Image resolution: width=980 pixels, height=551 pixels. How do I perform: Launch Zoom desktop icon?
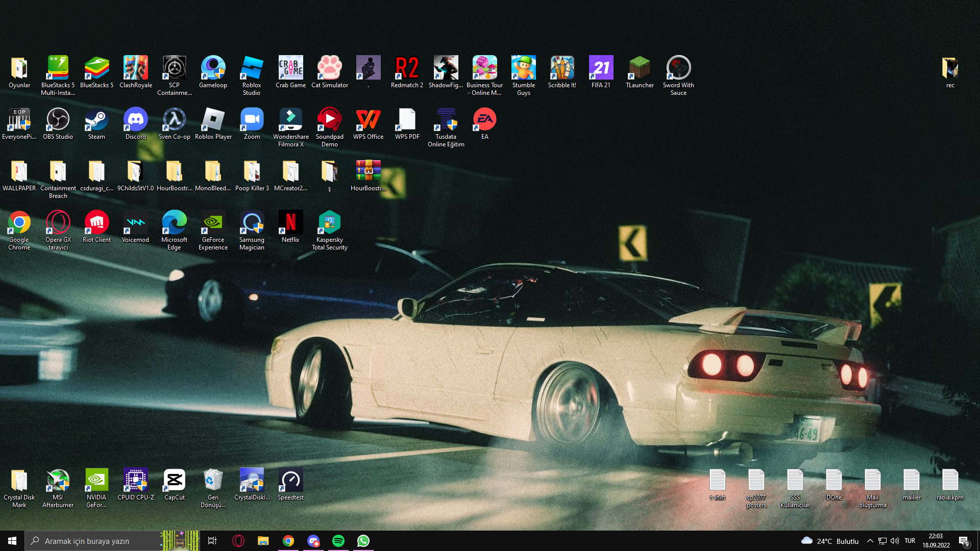click(252, 123)
